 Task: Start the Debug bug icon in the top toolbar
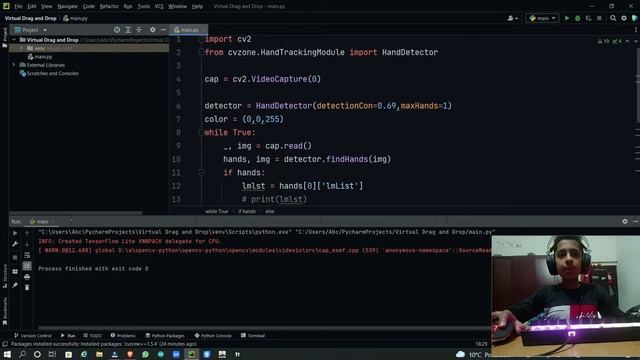(x=578, y=18)
